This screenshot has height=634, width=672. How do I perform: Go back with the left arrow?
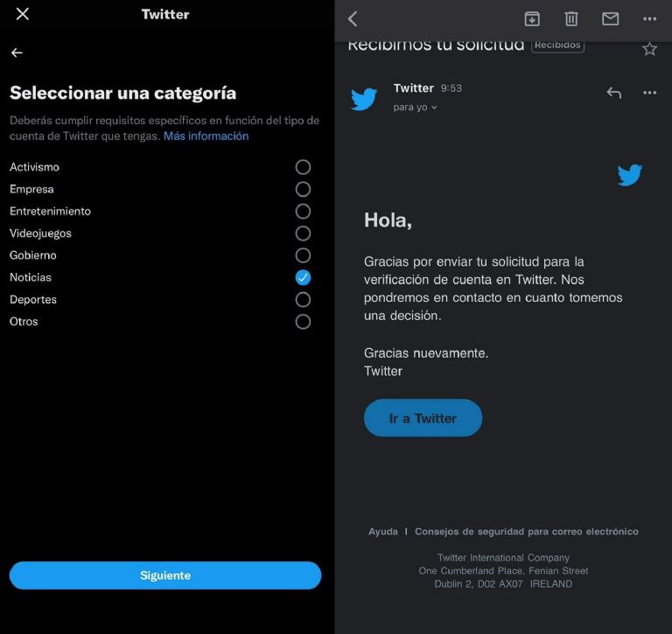(17, 52)
